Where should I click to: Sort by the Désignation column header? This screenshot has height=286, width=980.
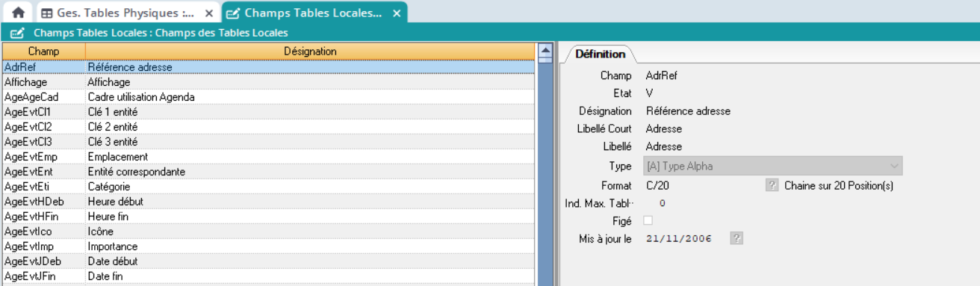(311, 51)
